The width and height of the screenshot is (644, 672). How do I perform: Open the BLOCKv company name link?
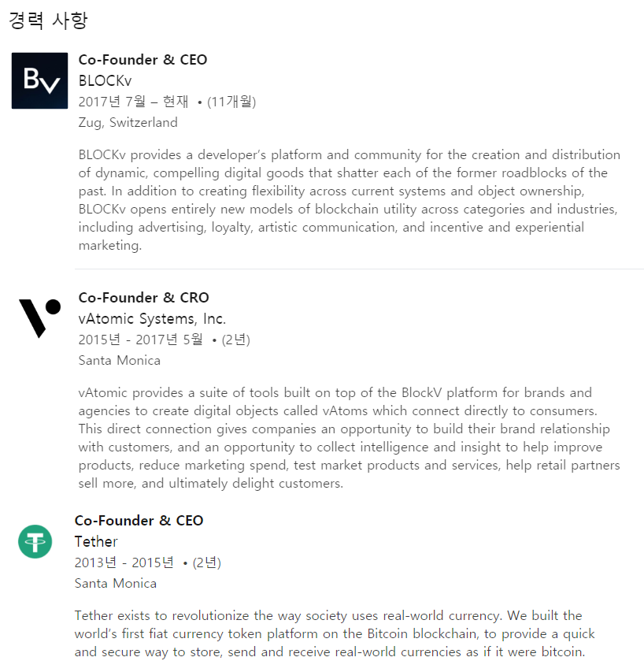click(105, 80)
